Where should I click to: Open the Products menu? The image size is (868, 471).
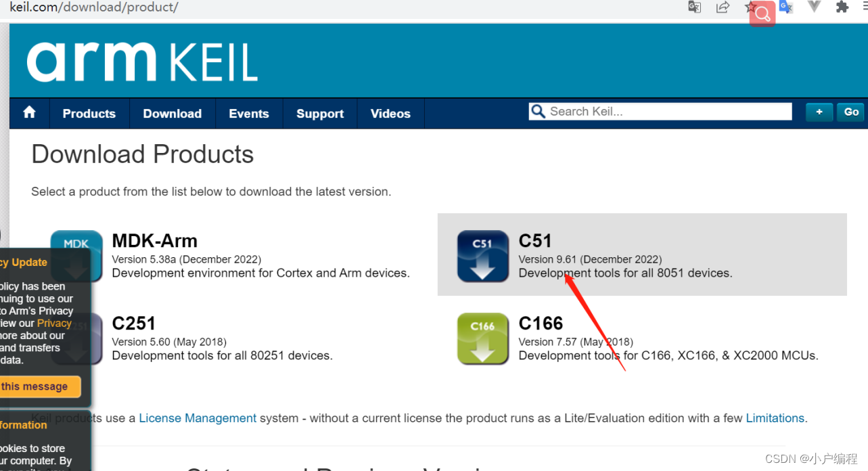click(x=89, y=114)
